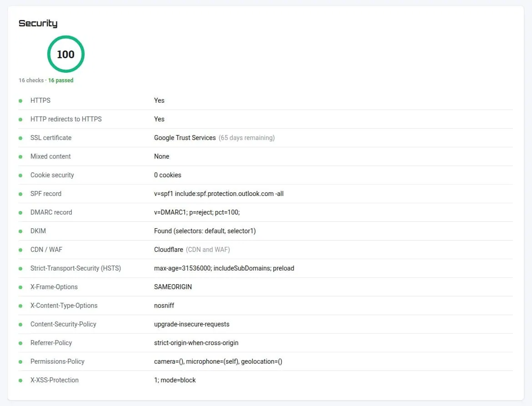Click the 'Referrer-Policy' label
Viewport: 532px width, 406px height.
coord(51,343)
